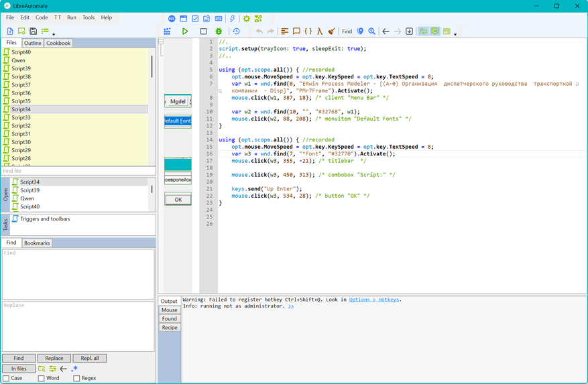This screenshot has width=588, height=384.
Task: Click the speech bubble comment icon
Action: [x=296, y=31]
